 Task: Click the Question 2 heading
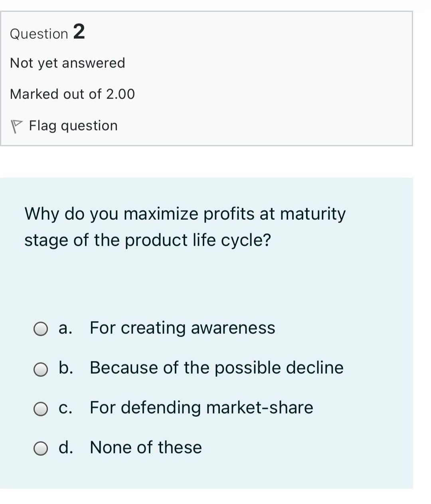(47, 33)
